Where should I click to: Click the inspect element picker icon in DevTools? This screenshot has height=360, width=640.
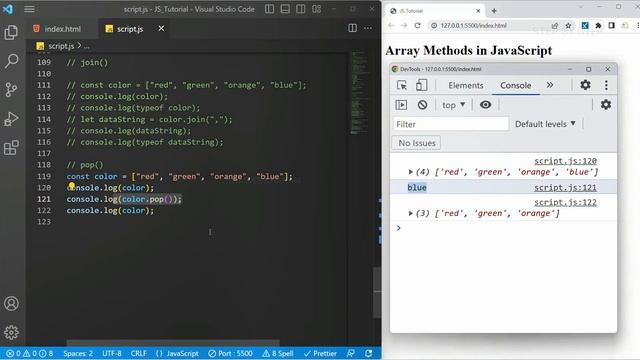pos(402,85)
